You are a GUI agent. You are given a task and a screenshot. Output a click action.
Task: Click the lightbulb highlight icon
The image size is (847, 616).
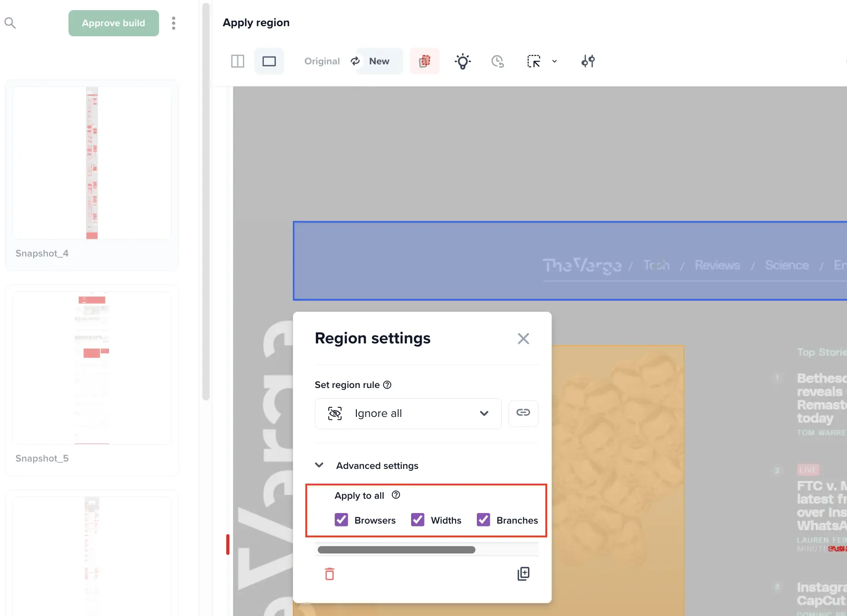tap(463, 61)
